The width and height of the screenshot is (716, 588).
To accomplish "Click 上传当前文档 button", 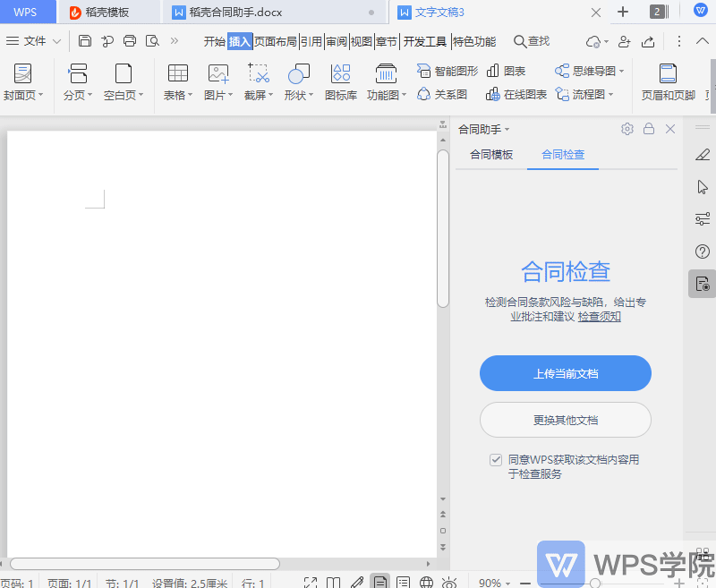I will (566, 373).
